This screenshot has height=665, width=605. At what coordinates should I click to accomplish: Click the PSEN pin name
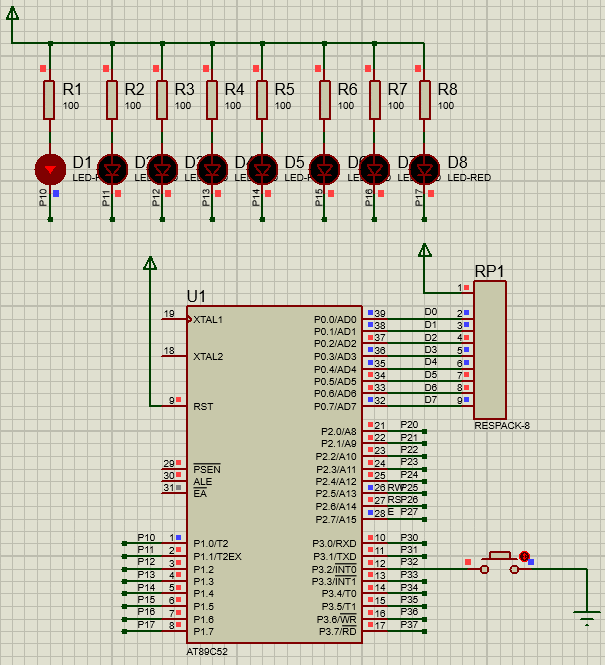207,469
